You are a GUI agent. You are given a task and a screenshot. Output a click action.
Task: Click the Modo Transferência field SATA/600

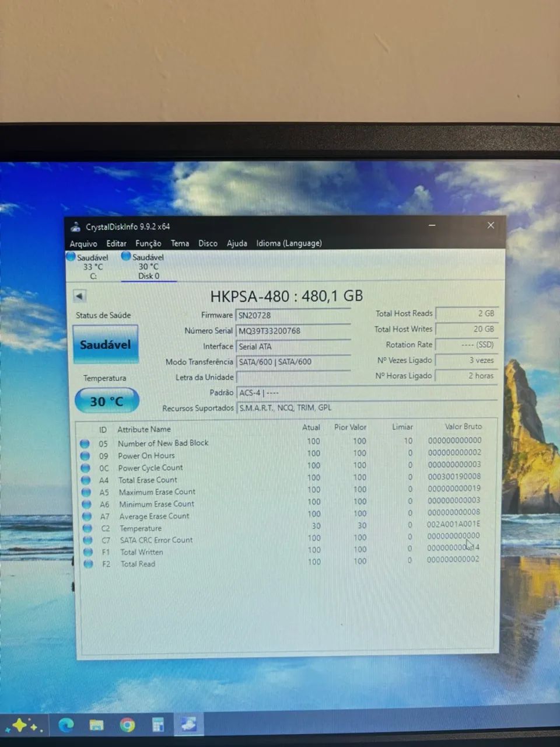pos(293,362)
